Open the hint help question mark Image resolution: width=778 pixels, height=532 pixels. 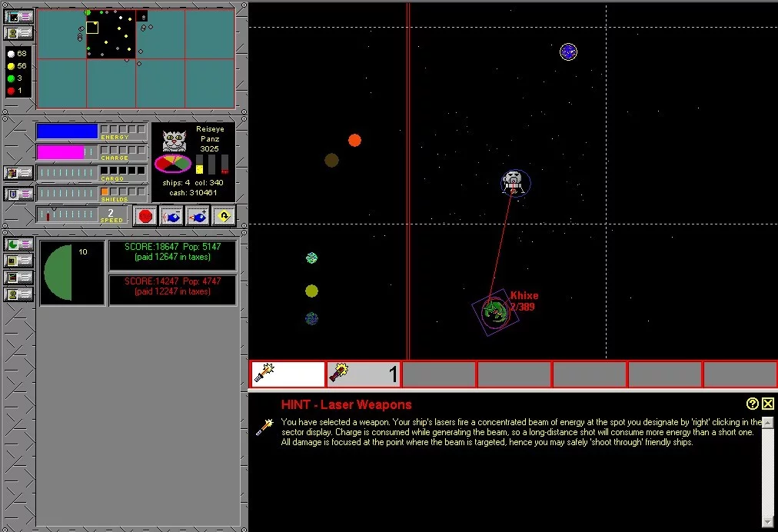coord(753,404)
